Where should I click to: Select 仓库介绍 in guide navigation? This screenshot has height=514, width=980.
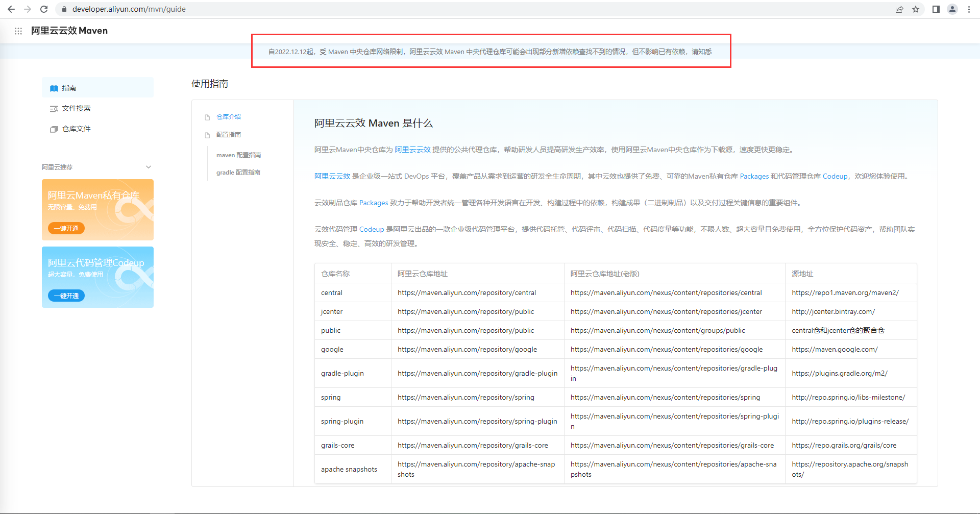228,116
